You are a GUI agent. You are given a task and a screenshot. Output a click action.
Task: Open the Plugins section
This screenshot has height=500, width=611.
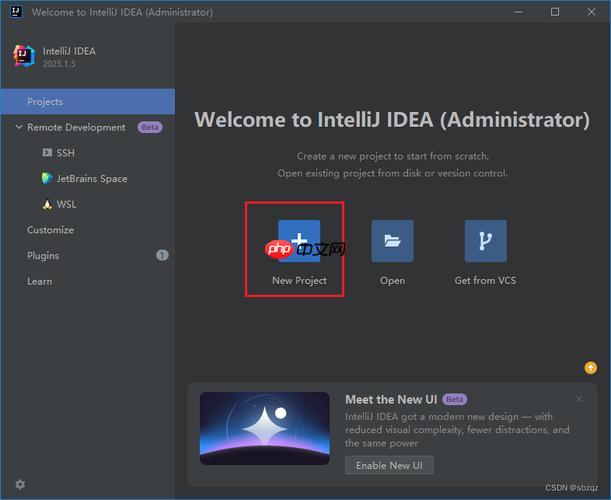43,256
